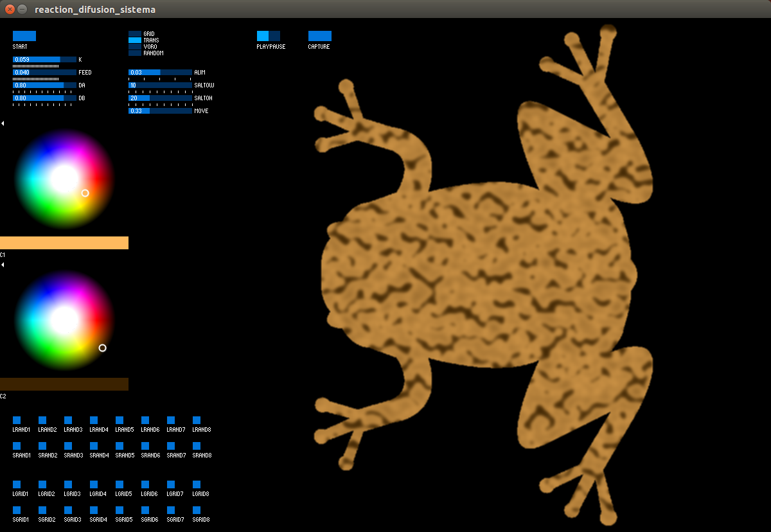Screen dimensions: 771x532
Task: Enable the START toggle
Action: [24, 36]
